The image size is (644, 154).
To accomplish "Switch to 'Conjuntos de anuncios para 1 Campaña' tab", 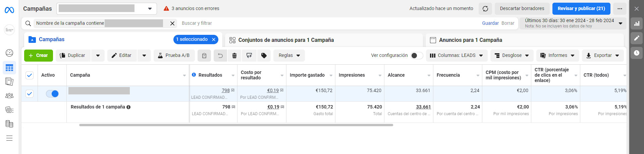I will coord(324,40).
